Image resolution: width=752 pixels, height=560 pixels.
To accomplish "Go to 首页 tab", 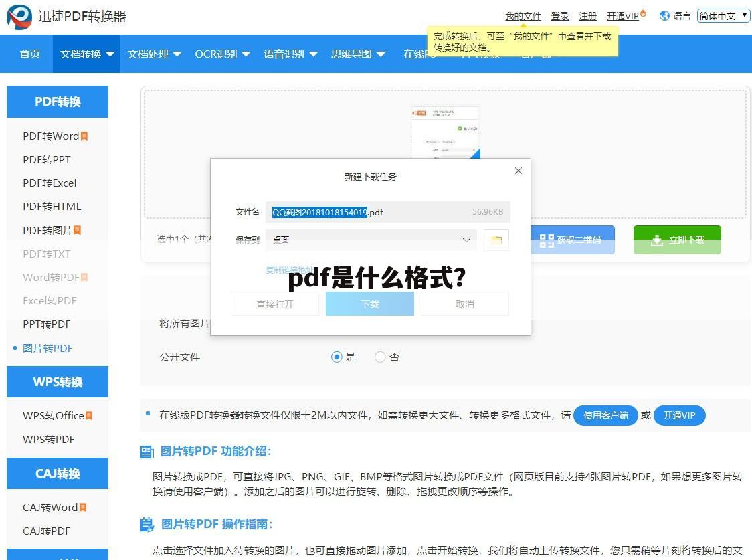I will pyautogui.click(x=29, y=54).
